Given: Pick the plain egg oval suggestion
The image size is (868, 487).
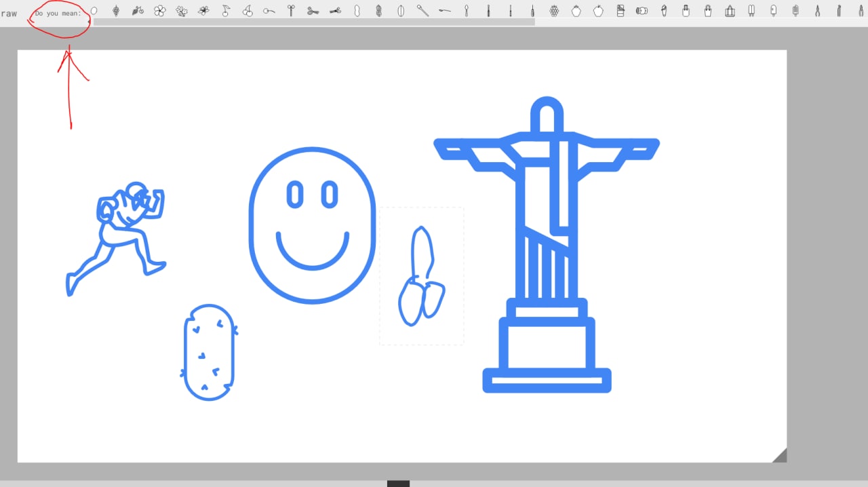Looking at the screenshot, I should (94, 11).
